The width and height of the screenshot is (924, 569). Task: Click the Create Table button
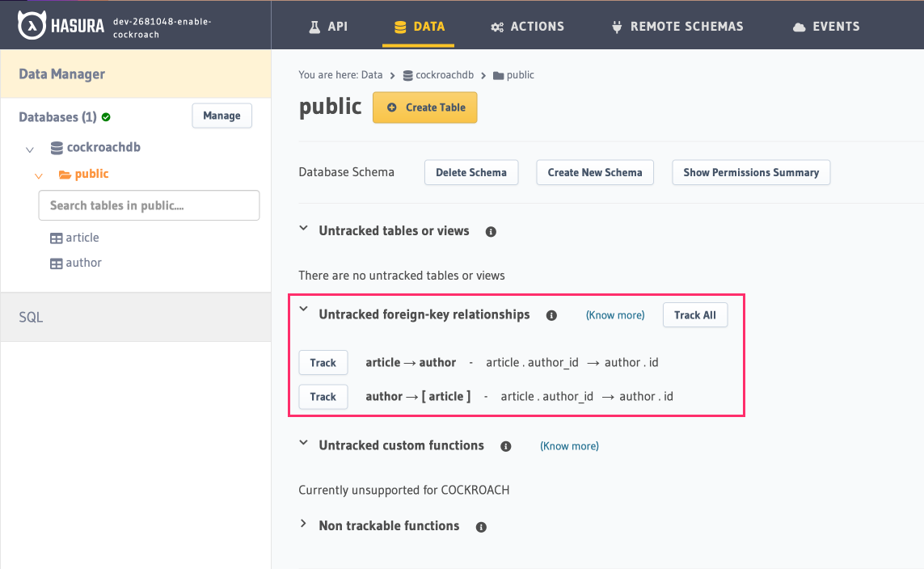click(x=424, y=107)
